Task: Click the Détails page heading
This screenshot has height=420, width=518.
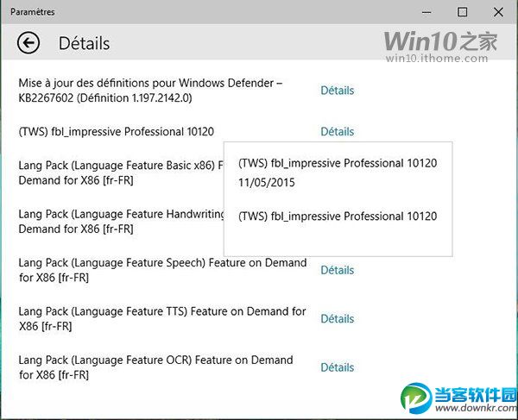Action: pyautogui.click(x=85, y=43)
